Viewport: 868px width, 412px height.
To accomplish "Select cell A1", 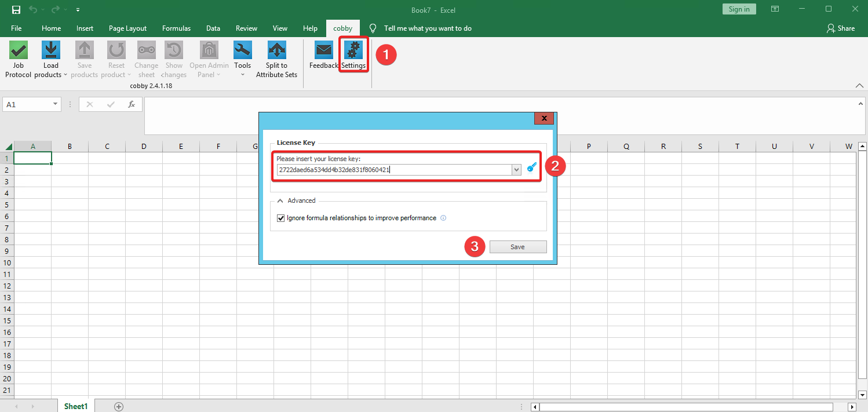I will pos(32,158).
